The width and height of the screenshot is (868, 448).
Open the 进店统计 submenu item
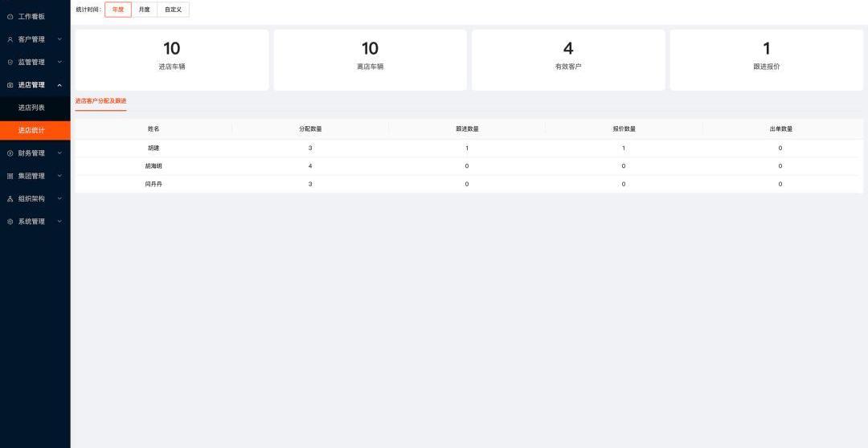pyautogui.click(x=35, y=131)
